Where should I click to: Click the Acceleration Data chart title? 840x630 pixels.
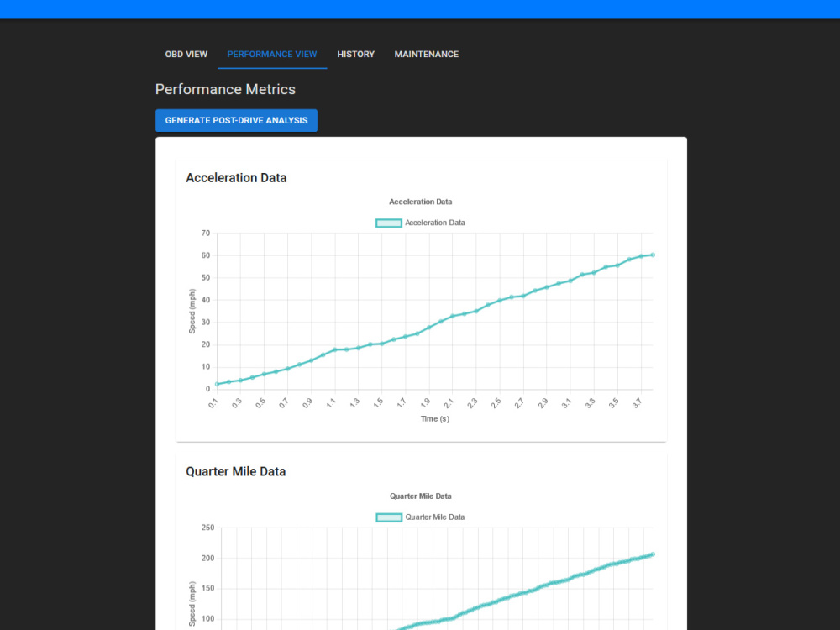[x=421, y=202]
